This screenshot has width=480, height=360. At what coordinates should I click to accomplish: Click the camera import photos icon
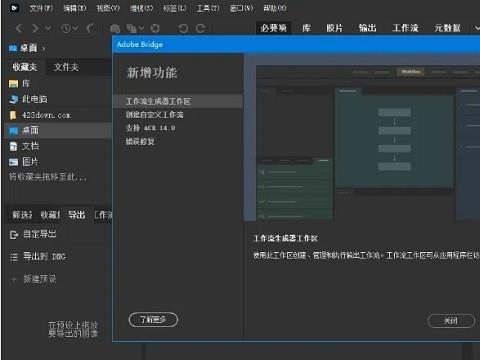coord(115,29)
